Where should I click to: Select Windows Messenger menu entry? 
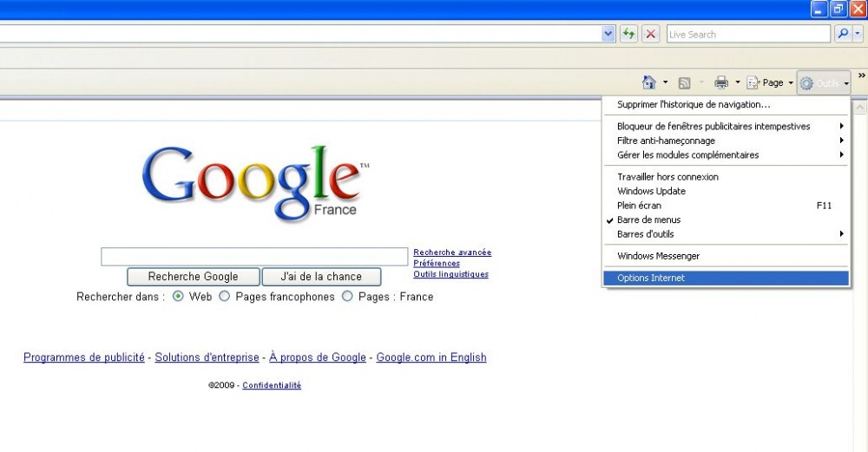pyautogui.click(x=726, y=256)
